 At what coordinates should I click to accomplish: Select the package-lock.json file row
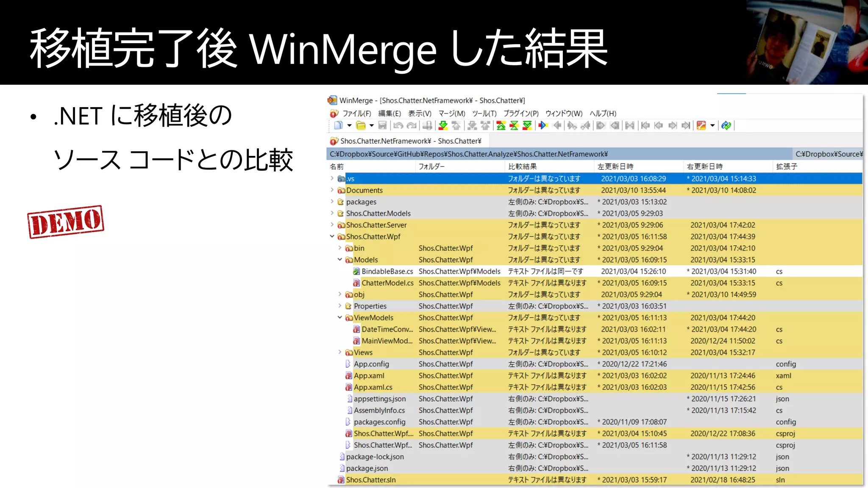pyautogui.click(x=595, y=457)
